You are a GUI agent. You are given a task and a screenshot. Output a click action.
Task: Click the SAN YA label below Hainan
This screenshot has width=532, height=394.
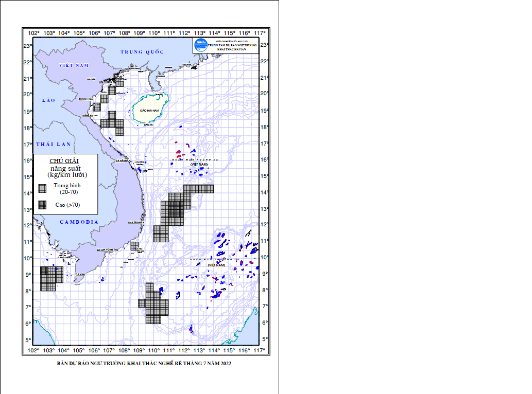(148, 124)
